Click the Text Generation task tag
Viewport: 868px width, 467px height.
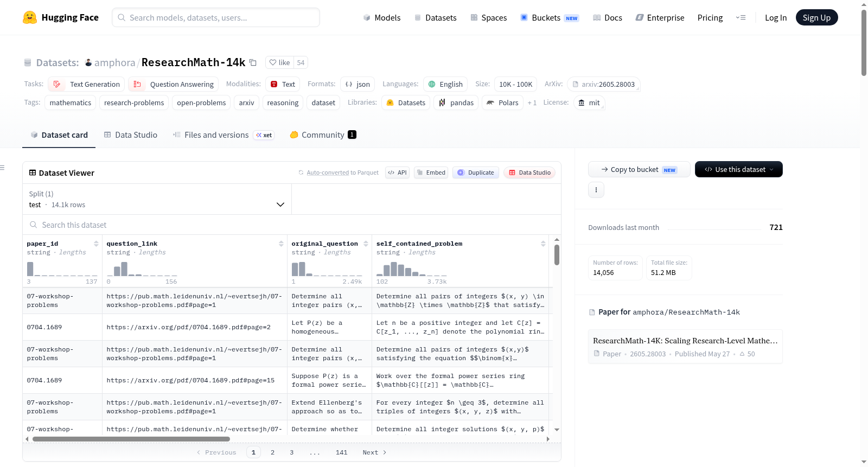pyautogui.click(x=87, y=84)
